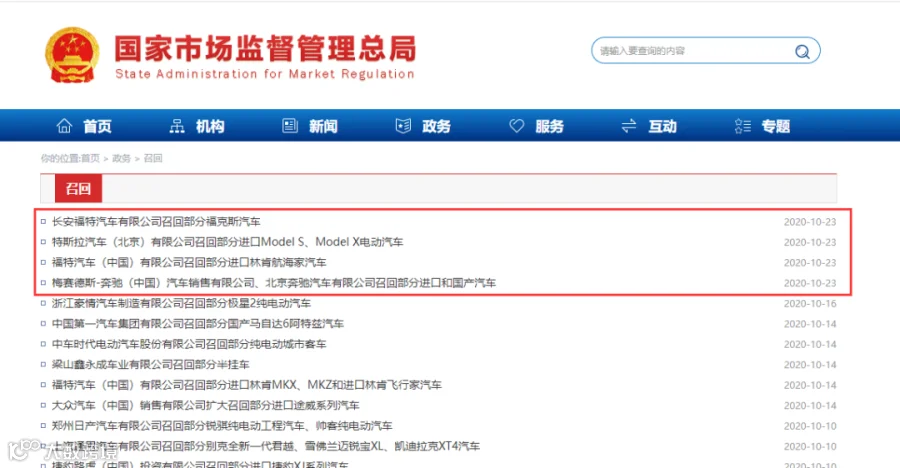Screen dimensions: 900x468
Task: Click the newspaper icon beside 新闻
Action: pos(290,126)
